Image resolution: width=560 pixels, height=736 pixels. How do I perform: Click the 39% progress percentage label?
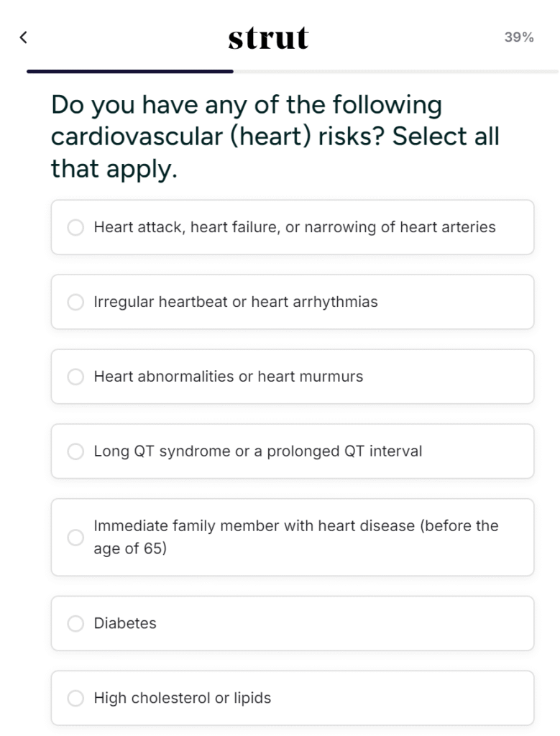pos(519,37)
